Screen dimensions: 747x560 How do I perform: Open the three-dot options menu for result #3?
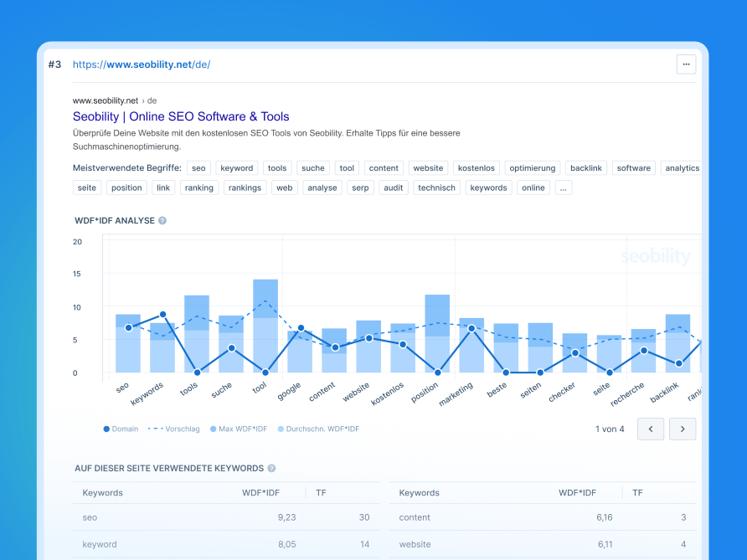coord(686,64)
